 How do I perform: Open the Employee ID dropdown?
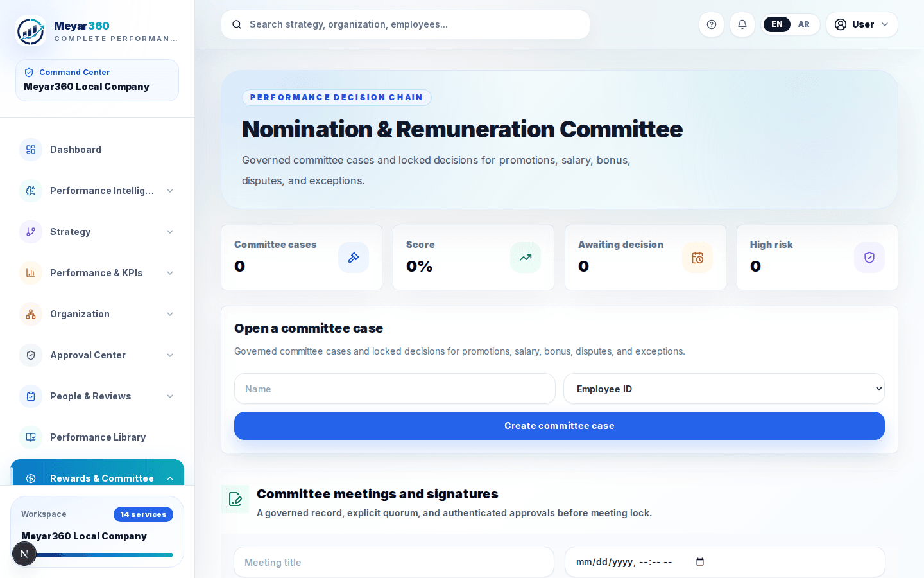coord(724,389)
